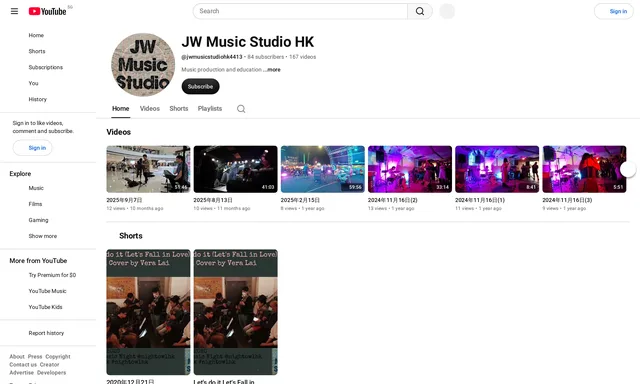Image resolution: width=640 pixels, height=384 pixels.
Task: Open the first Shorts thumbnail 2020年12月21日
Action: pyautogui.click(x=148, y=312)
